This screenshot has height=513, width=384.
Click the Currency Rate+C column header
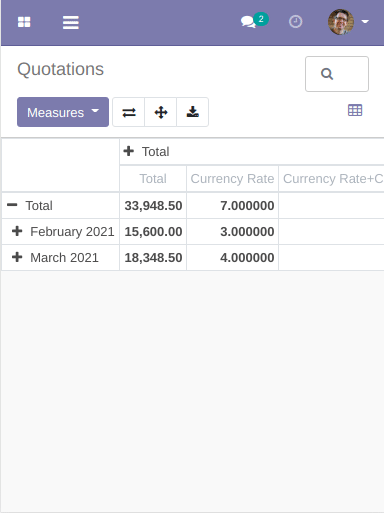point(332,179)
